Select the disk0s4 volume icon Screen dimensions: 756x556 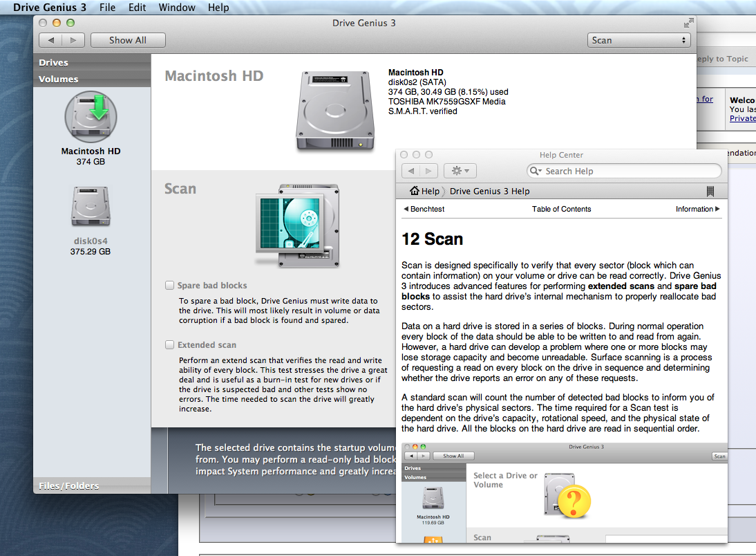tap(91, 207)
